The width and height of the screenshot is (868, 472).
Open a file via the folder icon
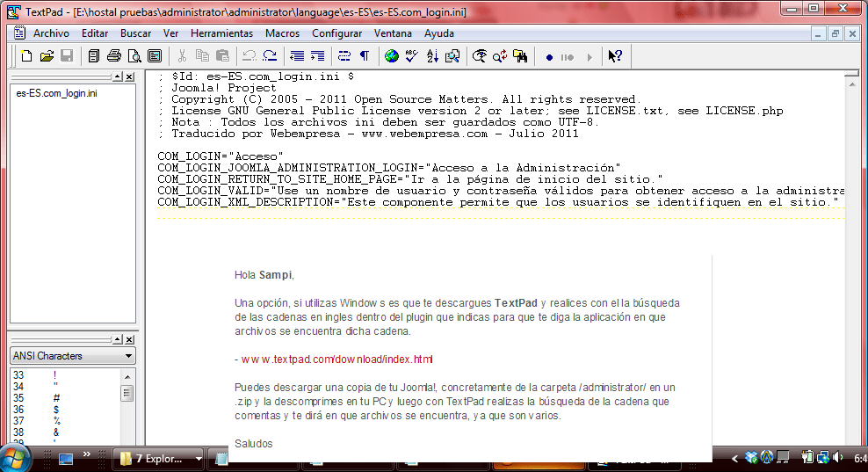point(47,56)
